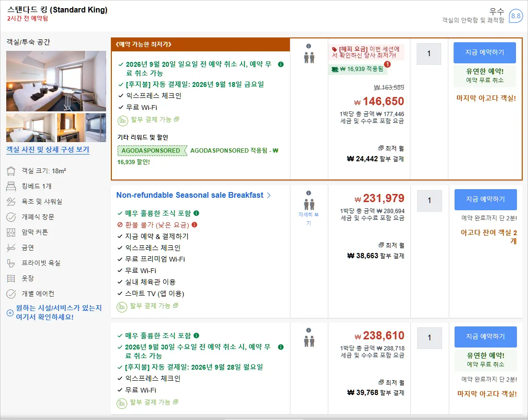Click 지금 예약하기 for the lowest price offer

tap(485, 52)
